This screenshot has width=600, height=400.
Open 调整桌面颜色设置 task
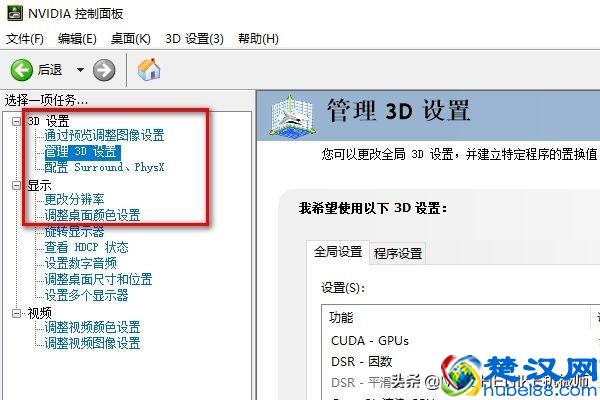click(92, 216)
